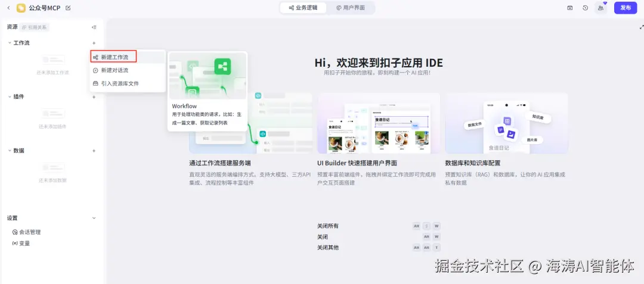The image size is (644, 284).
Task: Open the archive icon in top bar
Action: click(x=570, y=8)
